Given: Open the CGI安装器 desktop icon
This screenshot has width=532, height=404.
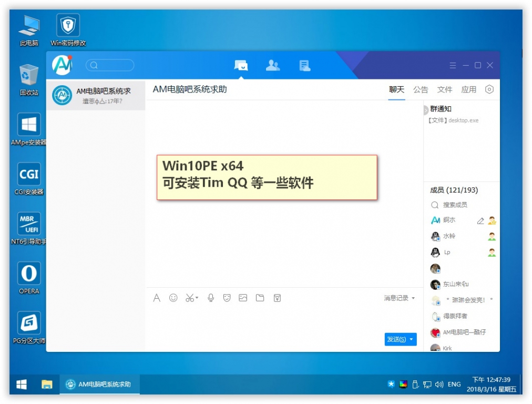Looking at the screenshot, I should 29,179.
